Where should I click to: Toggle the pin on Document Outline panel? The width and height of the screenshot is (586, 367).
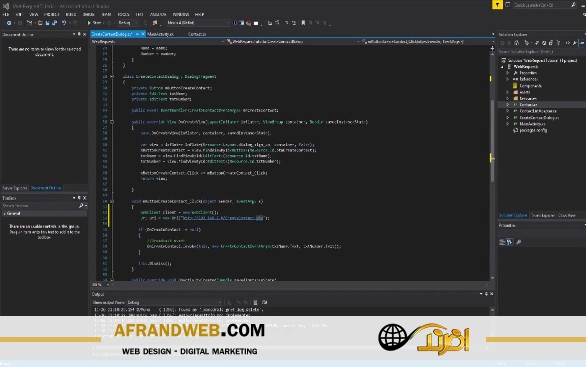[x=79, y=34]
